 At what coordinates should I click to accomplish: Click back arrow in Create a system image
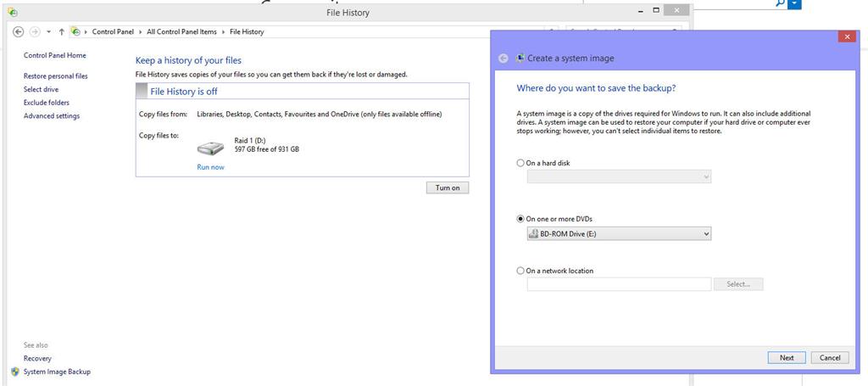504,59
